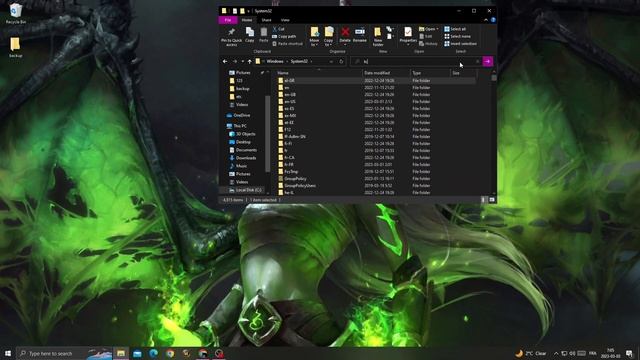Click Select none in ribbon
This screenshot has width=640, height=360.
[x=457, y=36]
